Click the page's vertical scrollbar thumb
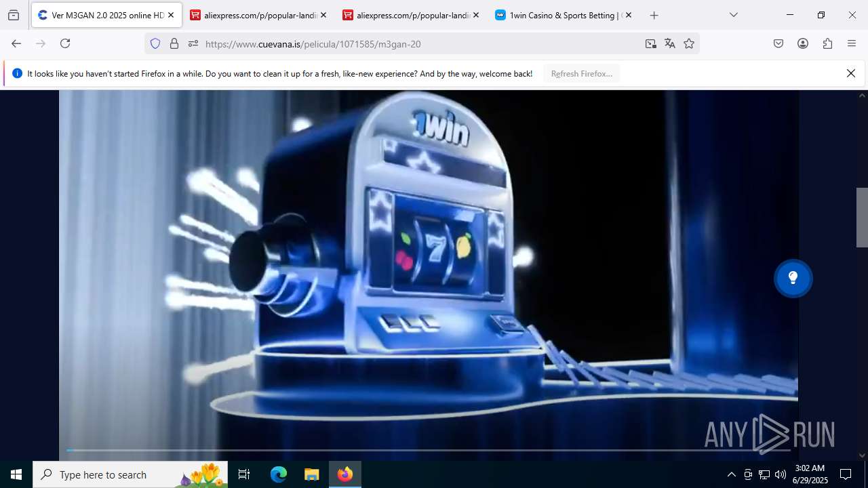 tap(862, 217)
